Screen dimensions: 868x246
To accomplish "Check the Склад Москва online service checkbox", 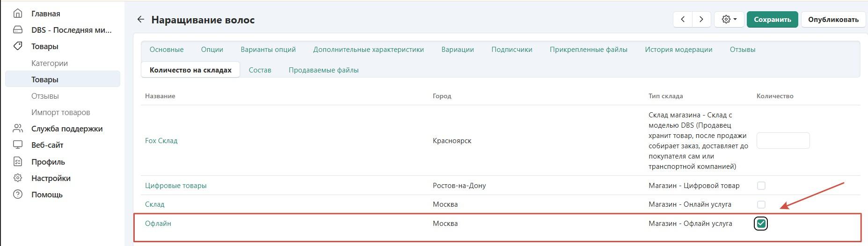I will 761,204.
